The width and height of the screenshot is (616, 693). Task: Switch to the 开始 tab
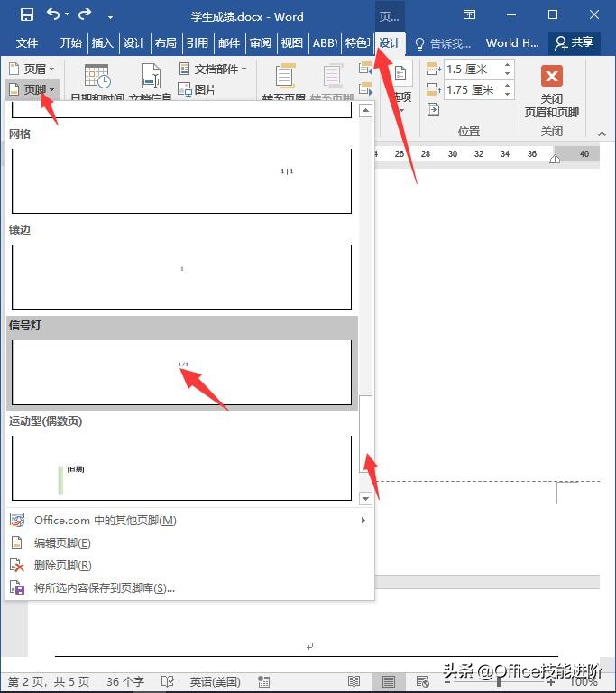click(x=70, y=43)
